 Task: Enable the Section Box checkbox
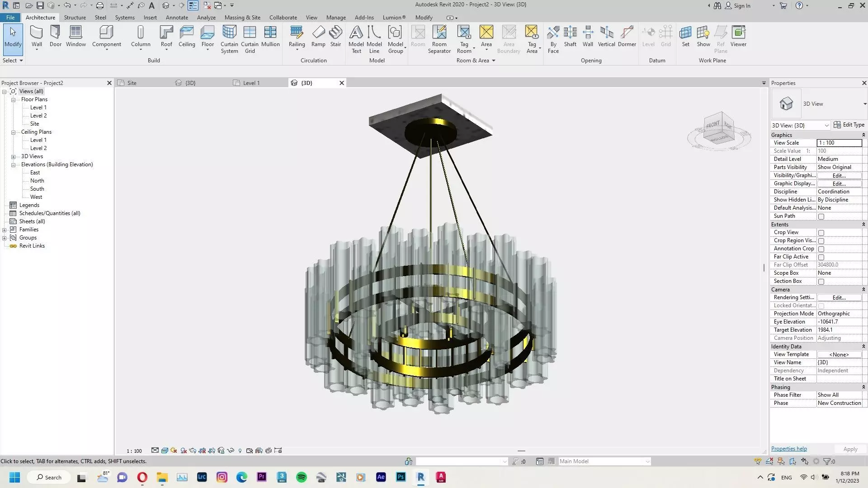(x=821, y=282)
